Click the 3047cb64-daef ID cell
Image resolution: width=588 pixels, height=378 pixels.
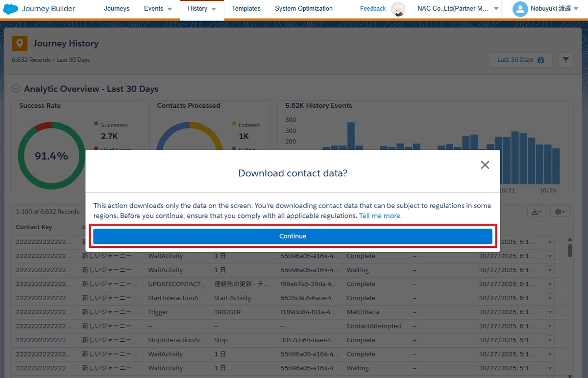309,340
